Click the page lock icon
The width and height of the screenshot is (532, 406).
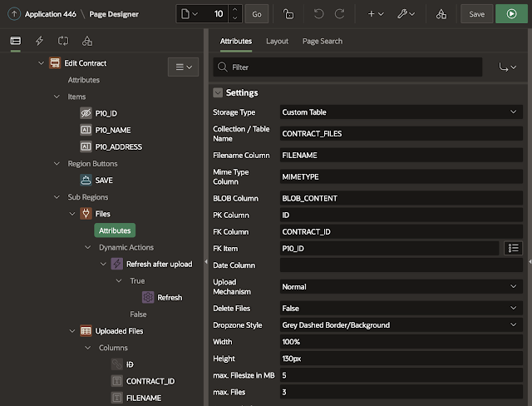(x=288, y=14)
